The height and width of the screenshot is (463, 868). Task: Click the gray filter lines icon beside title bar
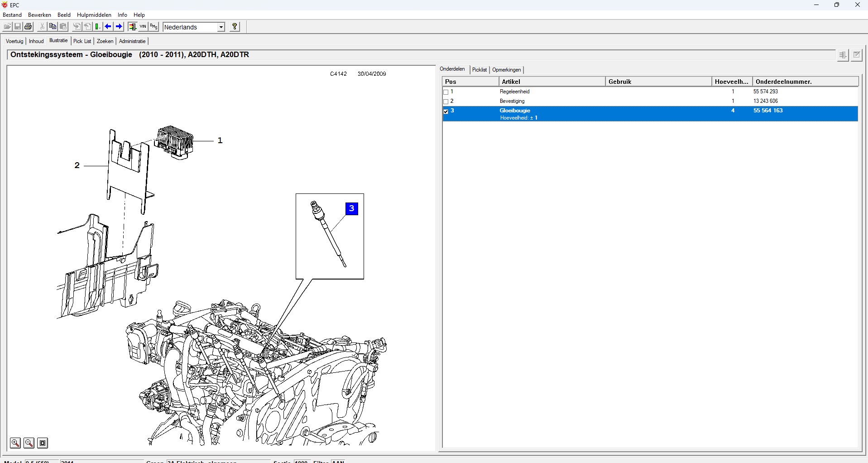pos(843,55)
